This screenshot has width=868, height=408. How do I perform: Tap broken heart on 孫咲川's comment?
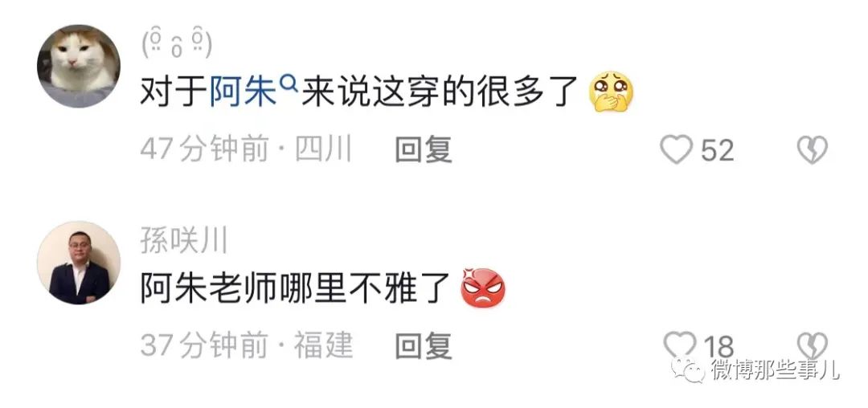tap(812, 346)
